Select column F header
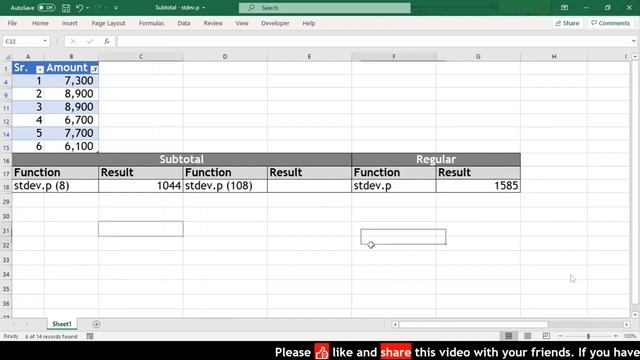This screenshot has width=640, height=360. coord(393,56)
